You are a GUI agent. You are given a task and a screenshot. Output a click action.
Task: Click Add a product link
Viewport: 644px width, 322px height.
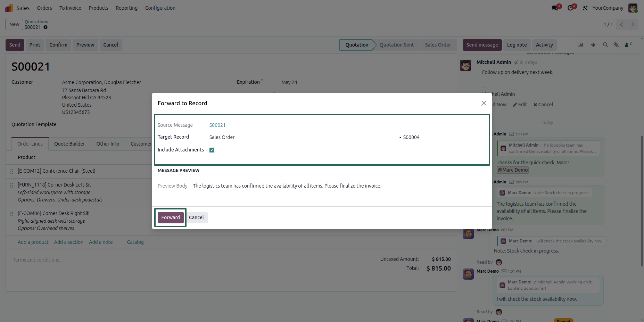(x=33, y=242)
